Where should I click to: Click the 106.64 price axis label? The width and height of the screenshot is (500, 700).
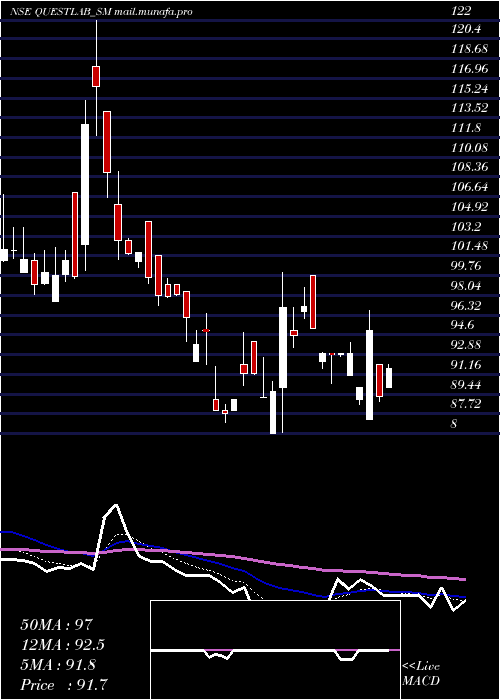[469, 187]
